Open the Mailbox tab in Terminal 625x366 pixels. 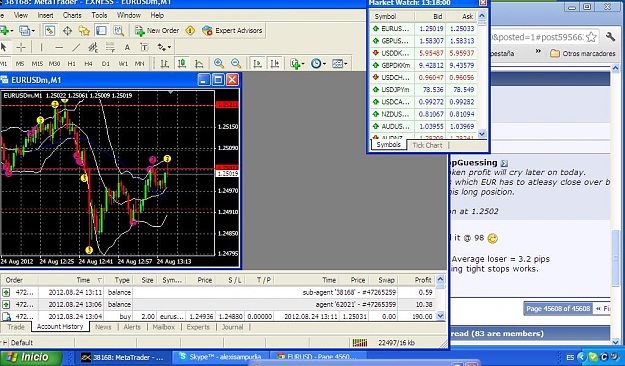pyautogui.click(x=164, y=327)
